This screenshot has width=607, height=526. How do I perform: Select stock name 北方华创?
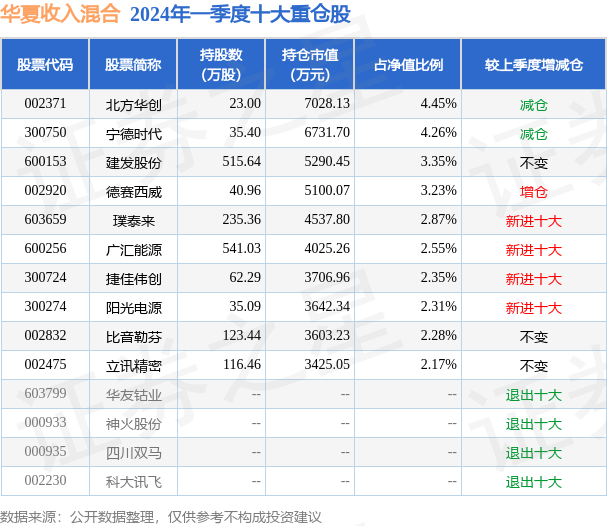tap(134, 105)
